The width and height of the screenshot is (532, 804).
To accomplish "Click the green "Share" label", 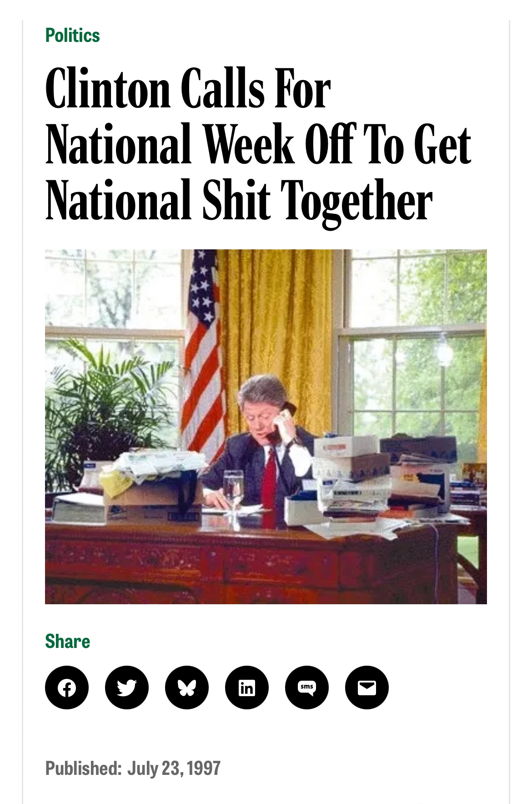I will 67,641.
